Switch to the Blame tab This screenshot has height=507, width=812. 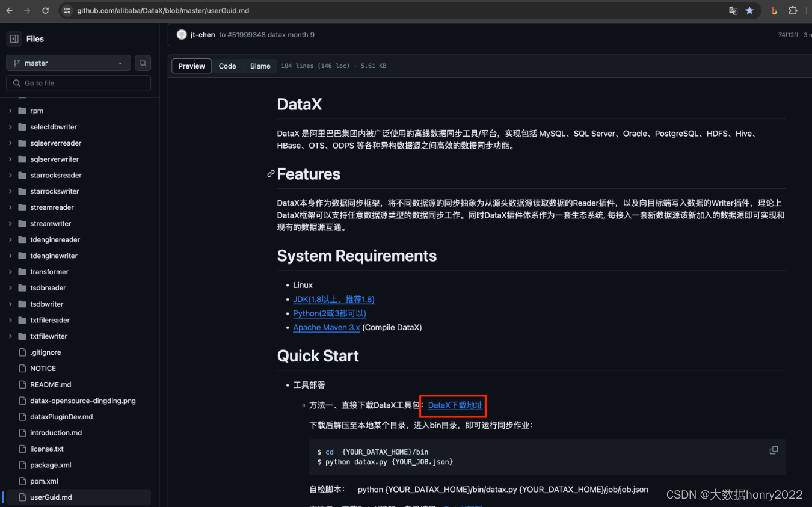(260, 66)
